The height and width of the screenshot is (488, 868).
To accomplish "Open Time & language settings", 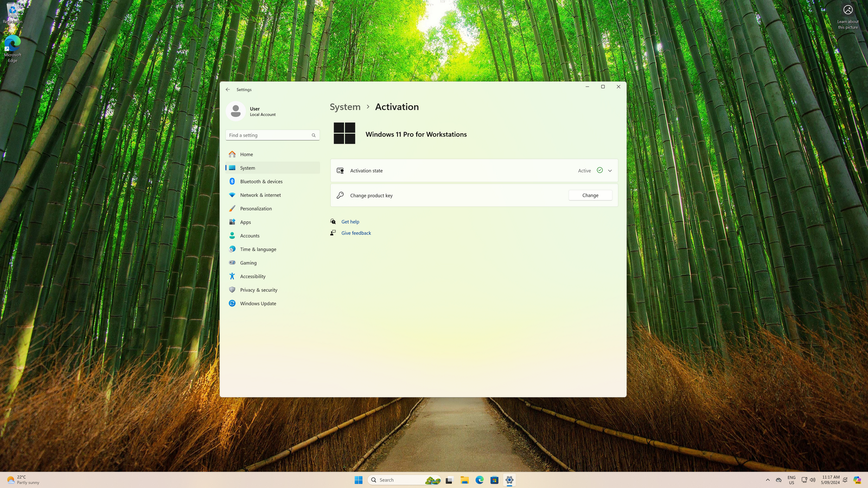I will coord(272,249).
